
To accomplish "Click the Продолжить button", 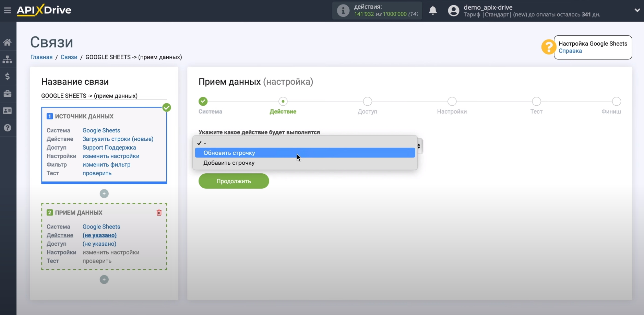I will point(234,181).
